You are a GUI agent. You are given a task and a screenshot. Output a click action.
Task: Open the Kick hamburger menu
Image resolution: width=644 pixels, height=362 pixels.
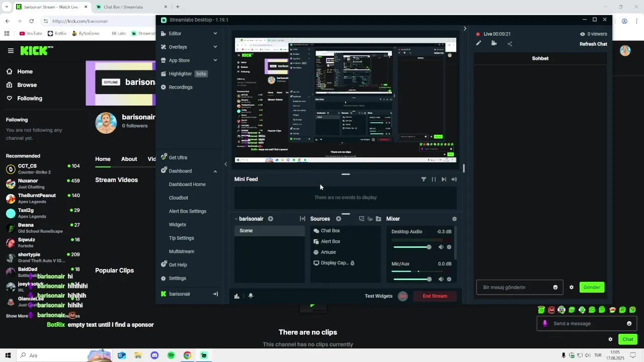coord(11,51)
